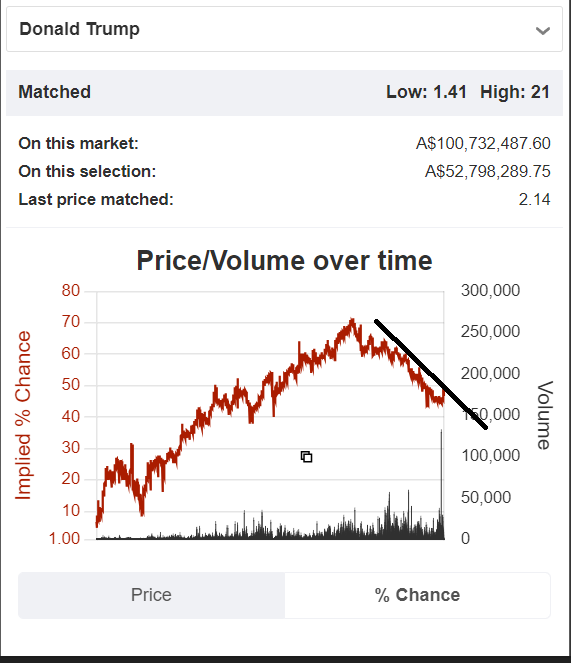Click the tallest volume spike bar

coord(442,484)
